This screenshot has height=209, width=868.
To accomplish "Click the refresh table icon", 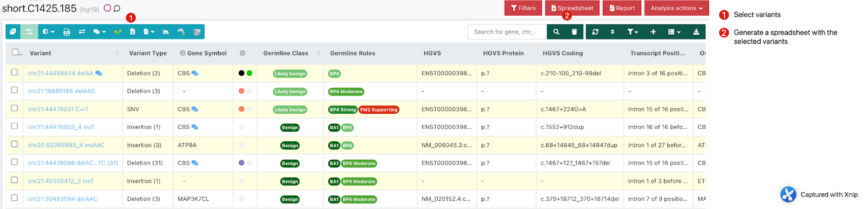I will (595, 32).
